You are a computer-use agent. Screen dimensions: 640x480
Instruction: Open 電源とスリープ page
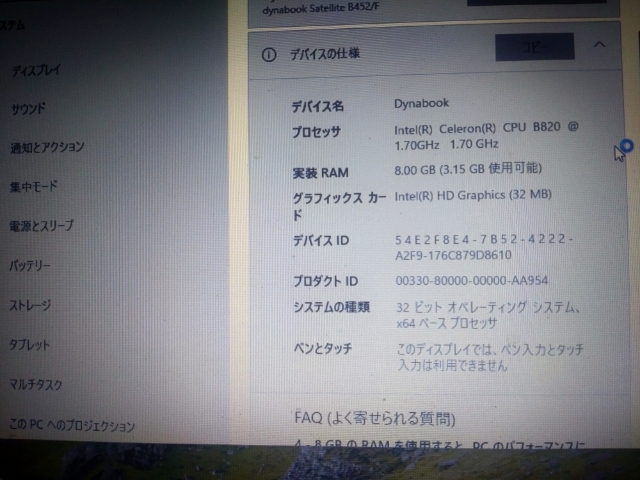tap(42, 226)
